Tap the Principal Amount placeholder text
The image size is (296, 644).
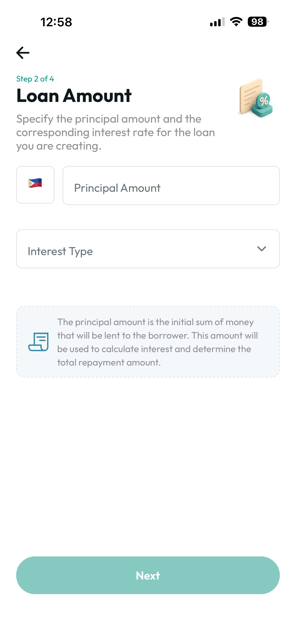[118, 188]
